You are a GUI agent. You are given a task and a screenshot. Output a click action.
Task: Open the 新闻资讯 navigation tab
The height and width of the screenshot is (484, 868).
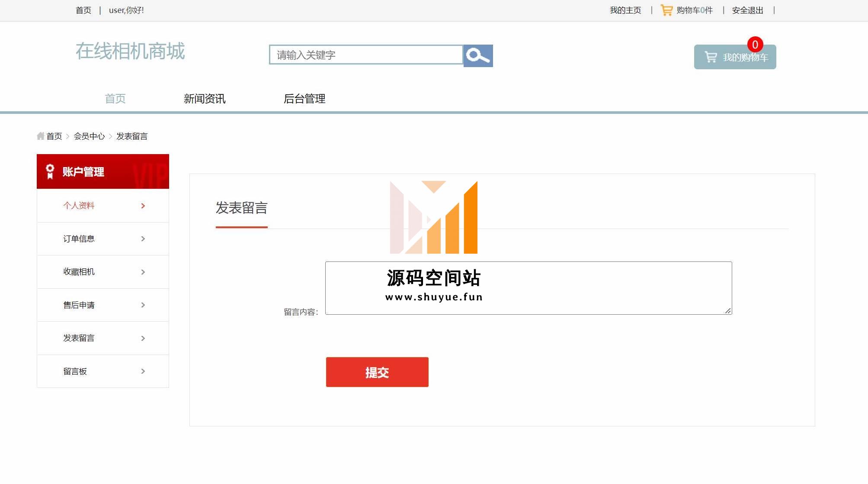point(205,99)
